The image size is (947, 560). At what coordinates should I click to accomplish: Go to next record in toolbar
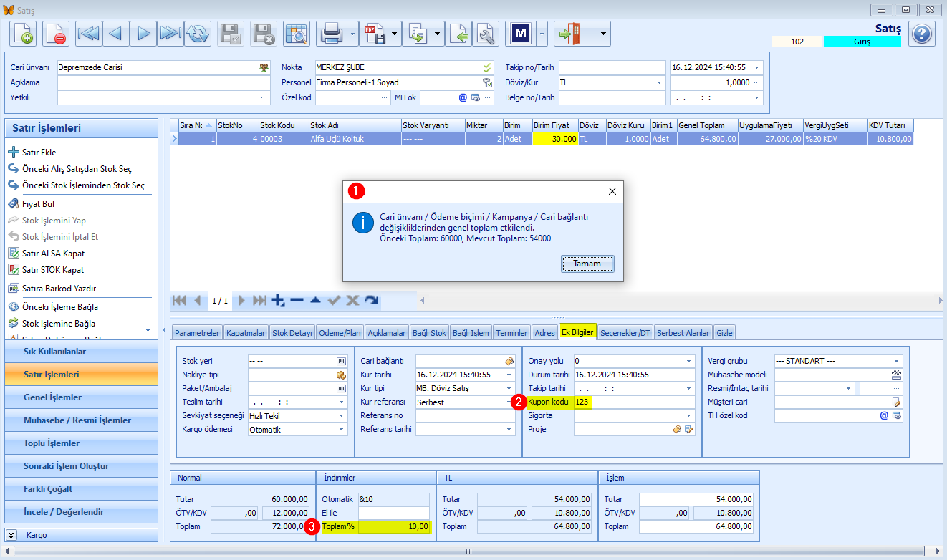pyautogui.click(x=143, y=33)
